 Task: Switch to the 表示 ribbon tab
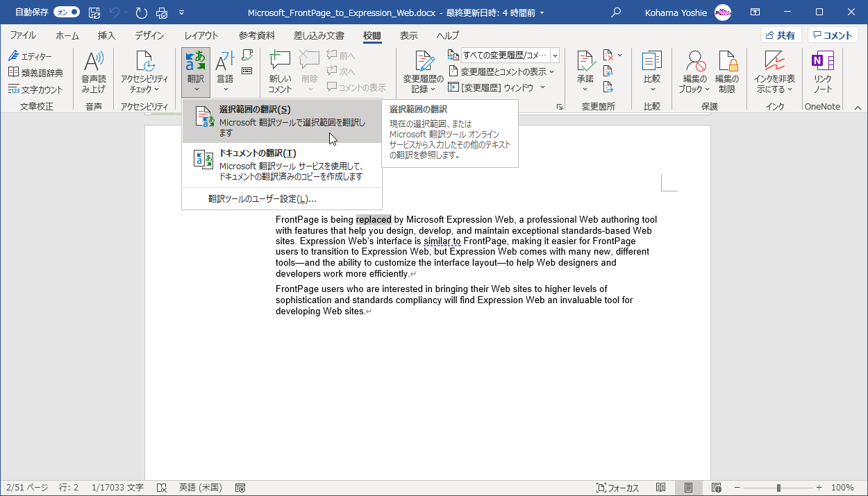point(408,36)
